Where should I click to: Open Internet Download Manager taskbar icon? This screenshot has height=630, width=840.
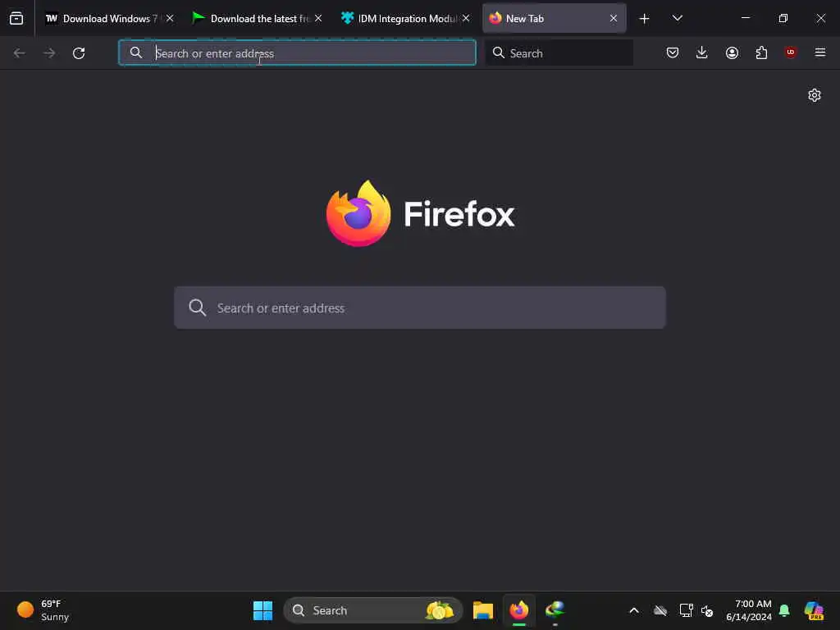point(555,610)
